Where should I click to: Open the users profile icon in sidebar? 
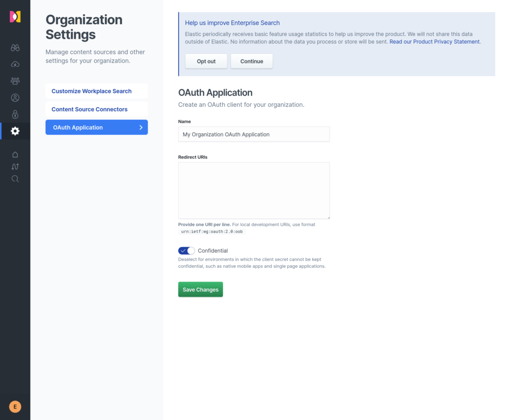coord(15,98)
